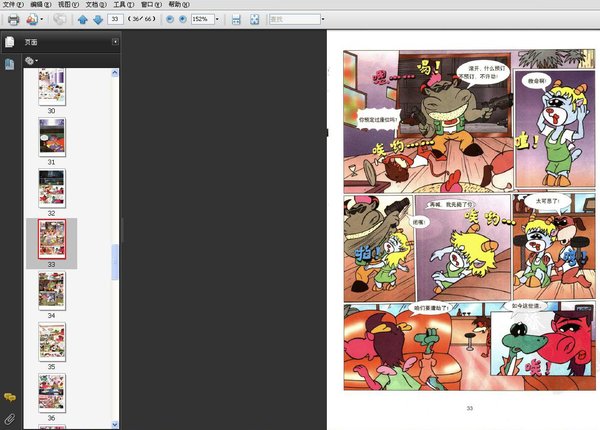
Task: Click the greyed collaborate globe icon
Action: [59, 19]
